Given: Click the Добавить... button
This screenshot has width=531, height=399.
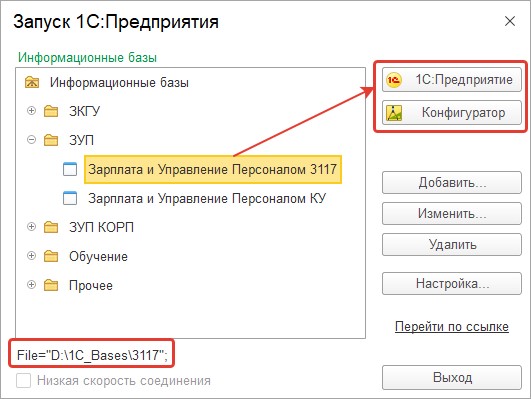Looking at the screenshot, I should coord(452,183).
